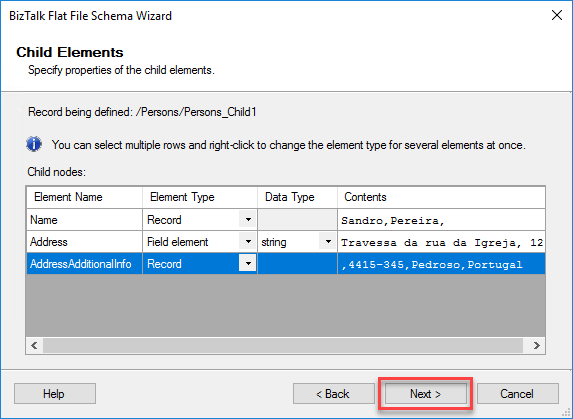Cancel the wizard
Screen dimensions: 573x419
517,394
